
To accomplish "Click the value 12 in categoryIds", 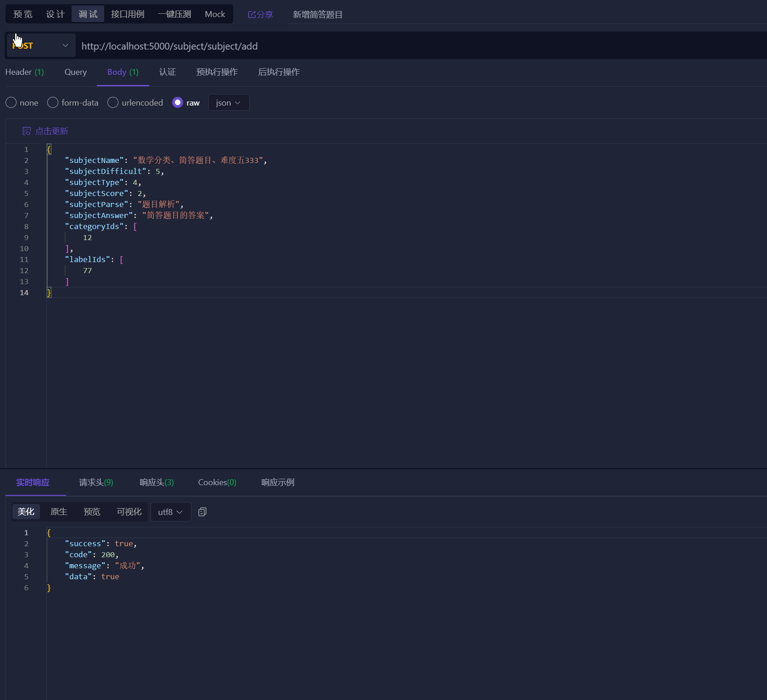I will [x=87, y=237].
